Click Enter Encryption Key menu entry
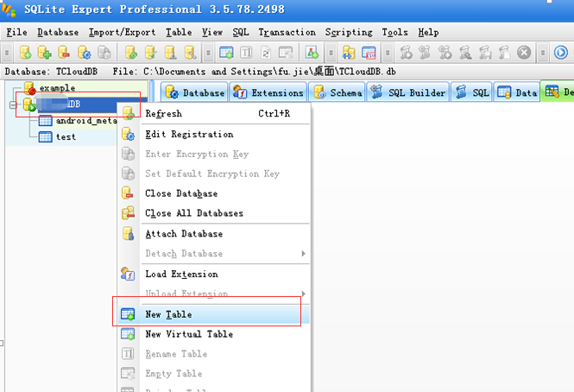 pos(215,154)
